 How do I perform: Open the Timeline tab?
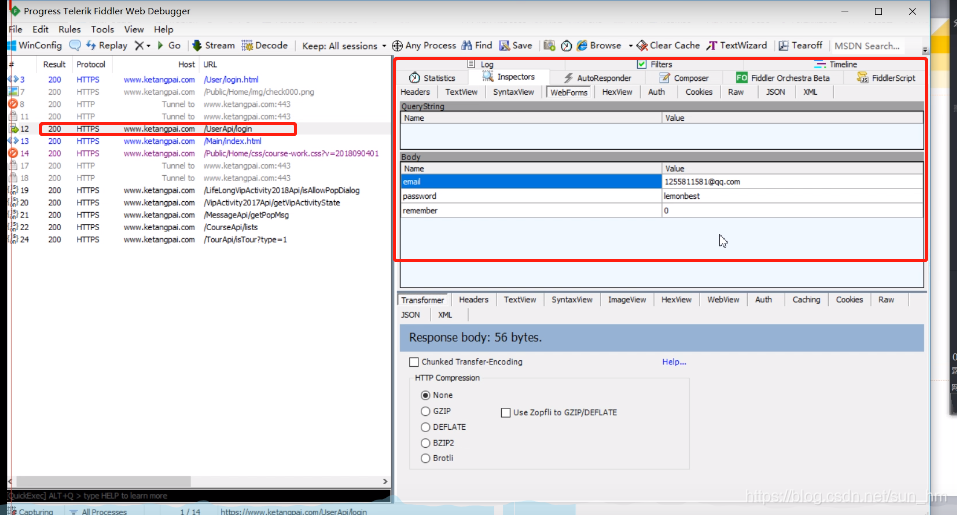836,64
